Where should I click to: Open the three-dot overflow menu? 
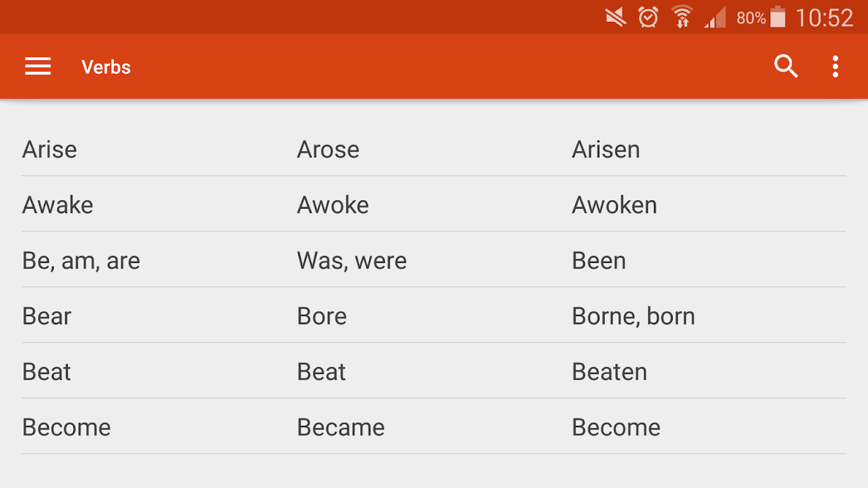point(835,66)
